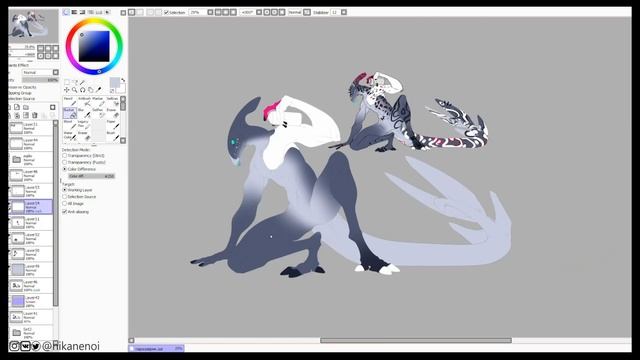Click the layer list scroll up arrow
Viewport: 640px width, 360px height.
pyautogui.click(x=56, y=122)
